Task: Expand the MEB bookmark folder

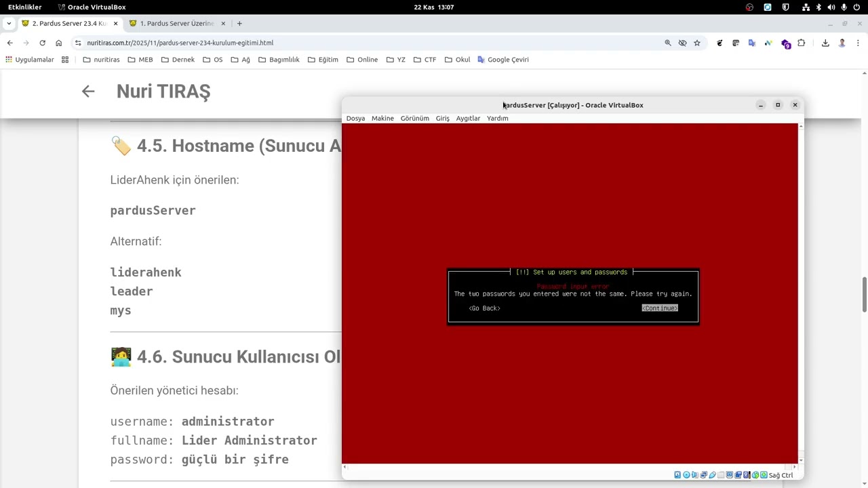Action: click(x=140, y=60)
